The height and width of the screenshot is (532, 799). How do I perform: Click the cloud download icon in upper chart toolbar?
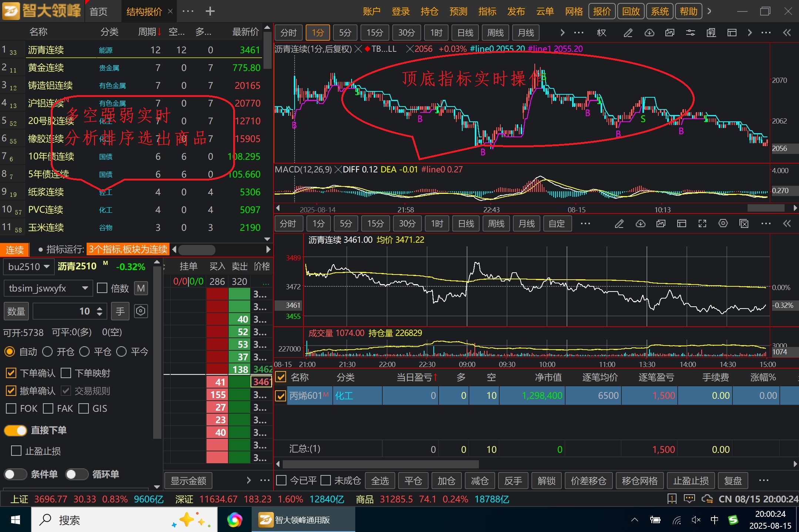click(649, 33)
